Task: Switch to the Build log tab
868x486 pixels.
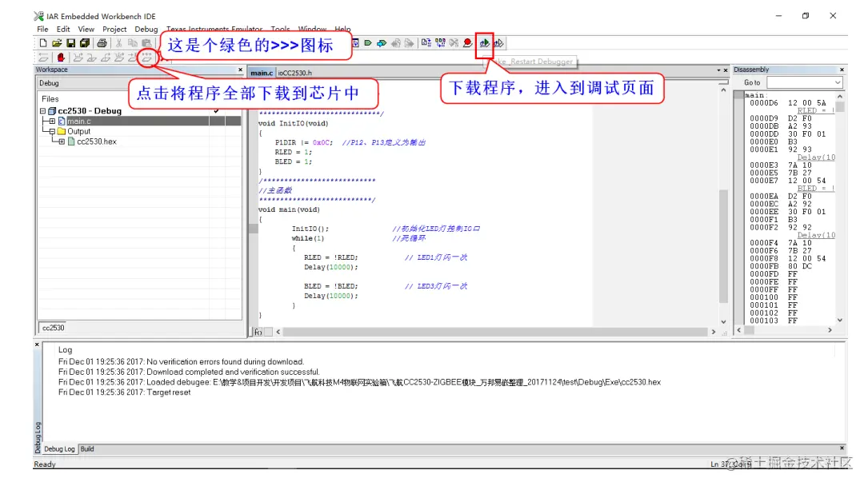Action: click(87, 449)
